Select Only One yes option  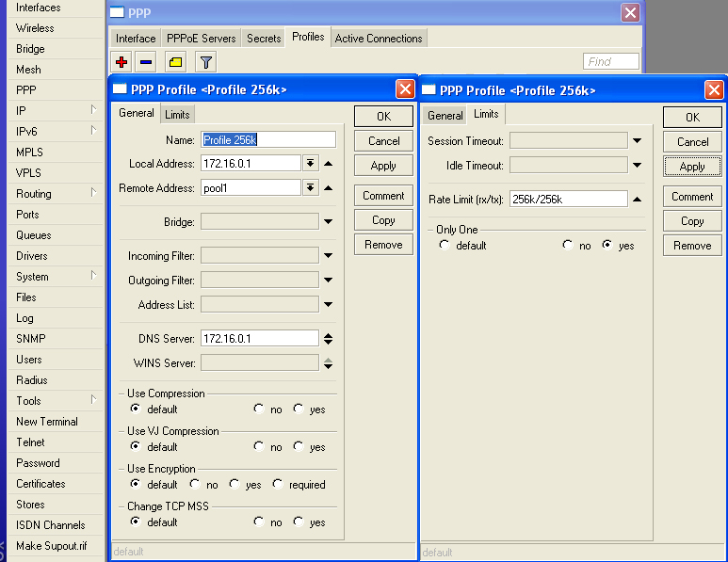click(607, 245)
